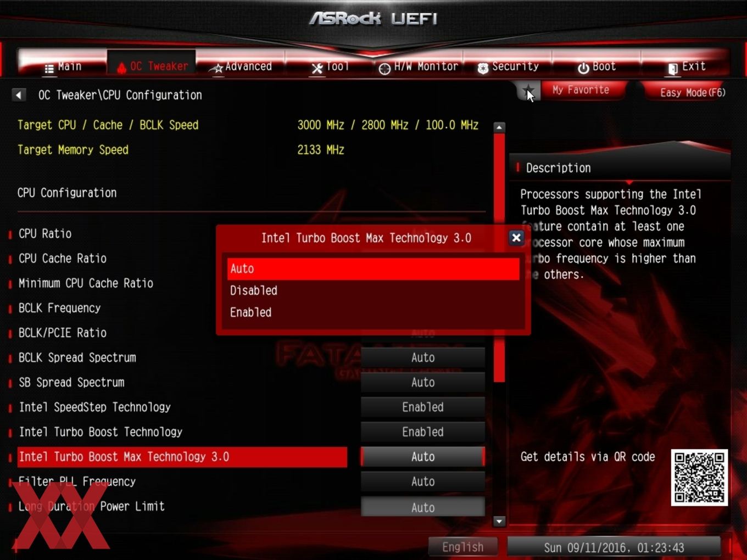Select BCLK Spread Spectrum label
This screenshot has height=560, width=747.
coord(77,357)
